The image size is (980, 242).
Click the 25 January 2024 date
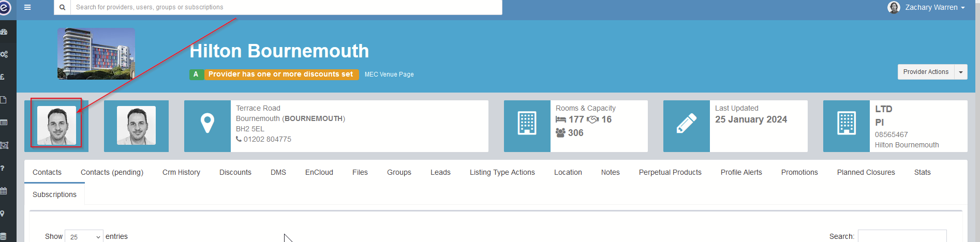pyautogui.click(x=751, y=119)
